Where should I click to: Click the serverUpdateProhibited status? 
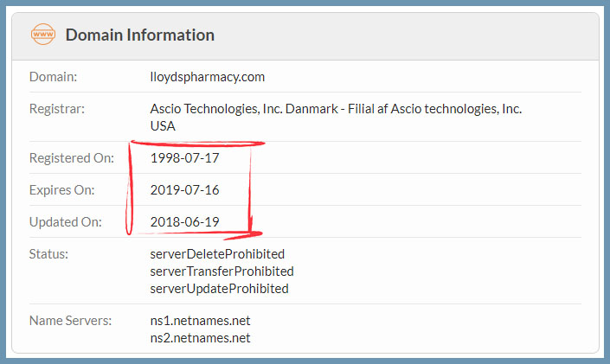[220, 289]
